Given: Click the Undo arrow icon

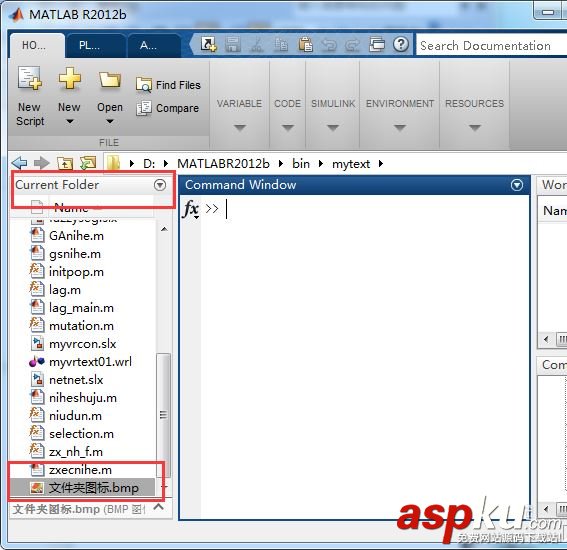Looking at the screenshot, I should 329,45.
